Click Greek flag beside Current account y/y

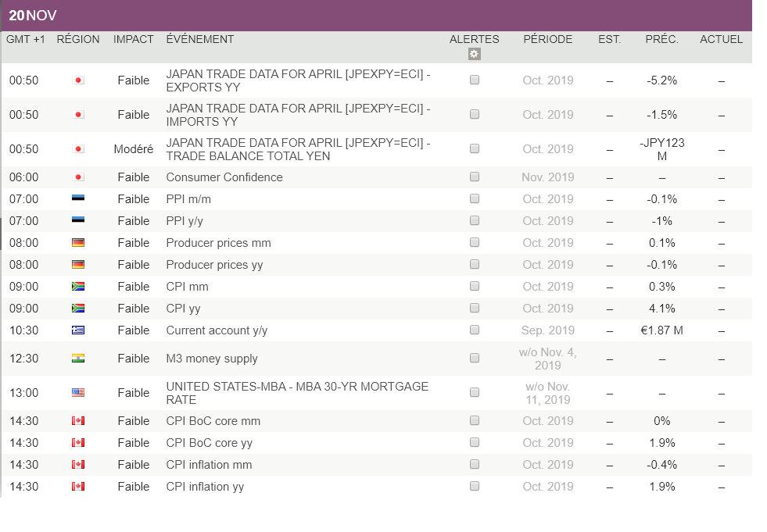coord(78,330)
